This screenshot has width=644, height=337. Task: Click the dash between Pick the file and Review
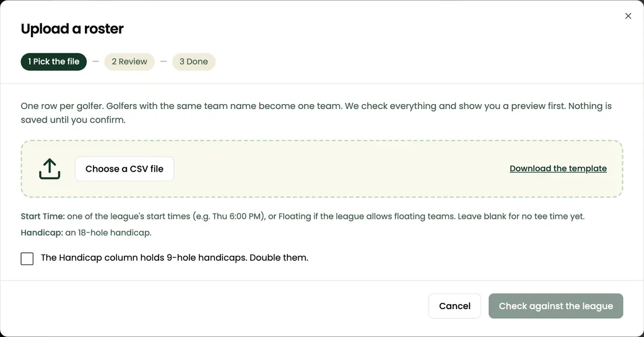pyautogui.click(x=96, y=62)
